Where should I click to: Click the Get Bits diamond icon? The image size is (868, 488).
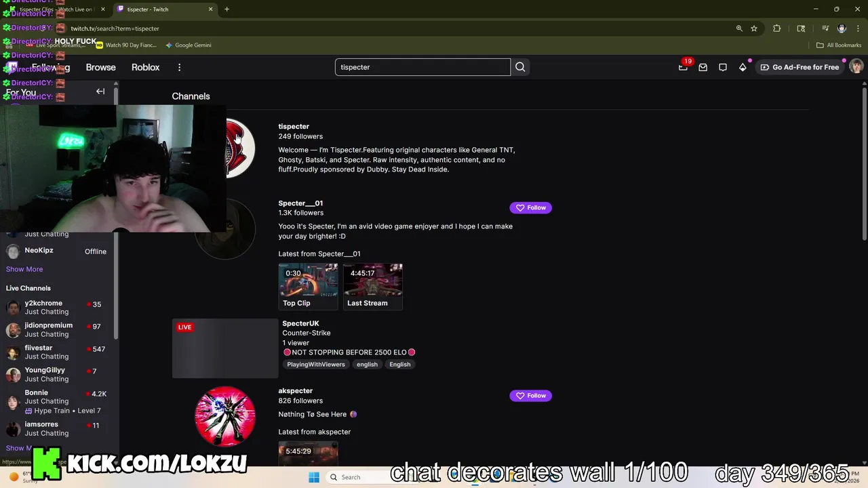pos(743,67)
